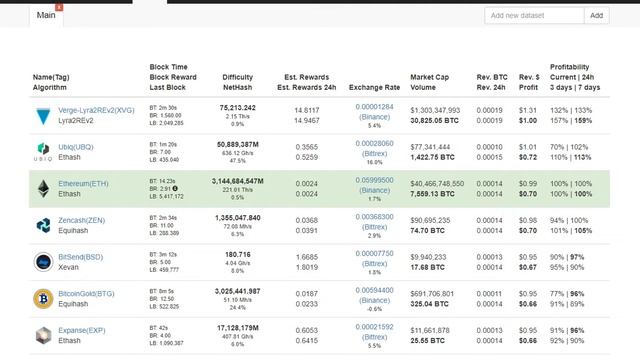The width and height of the screenshot is (640, 360).
Task: Click the Ethereum diamond logo icon
Action: click(x=43, y=189)
